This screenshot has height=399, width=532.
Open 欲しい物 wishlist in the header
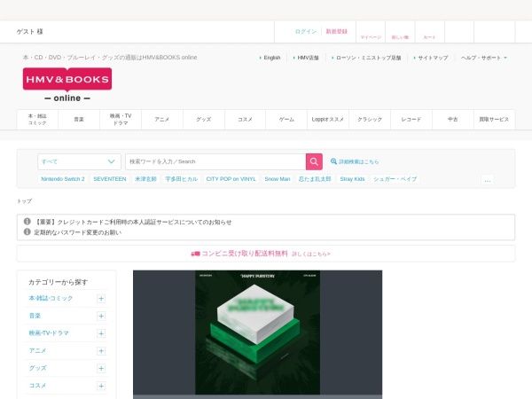400,33
